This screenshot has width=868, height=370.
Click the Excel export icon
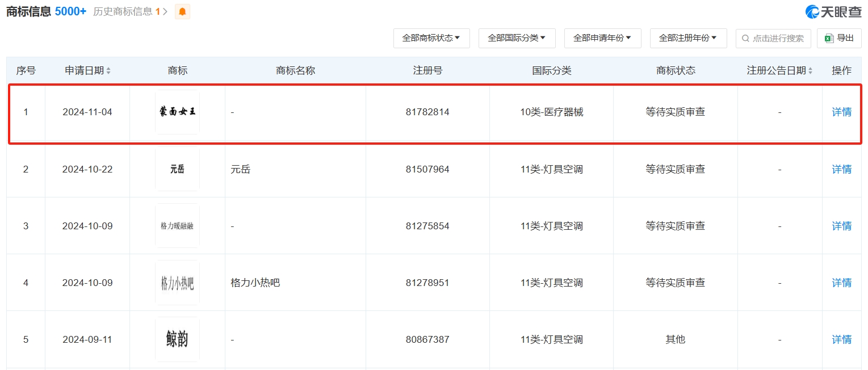tap(829, 38)
